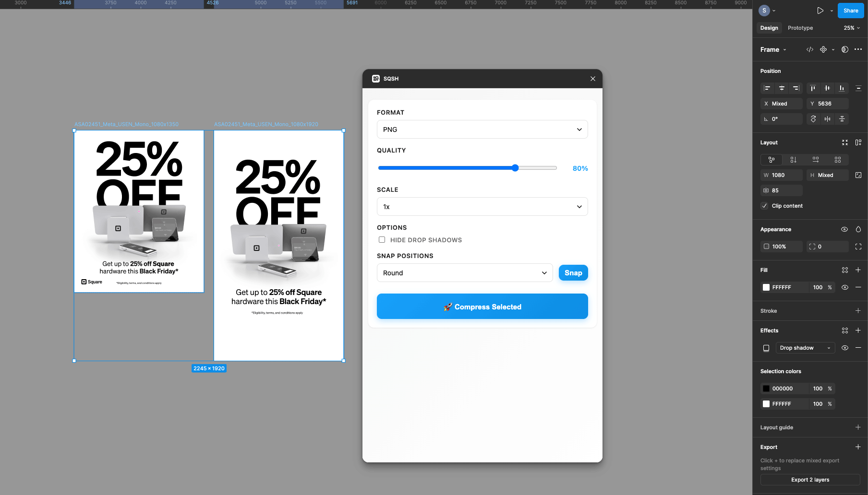
Task: Select horizontal auto layout icon
Action: [x=816, y=160]
